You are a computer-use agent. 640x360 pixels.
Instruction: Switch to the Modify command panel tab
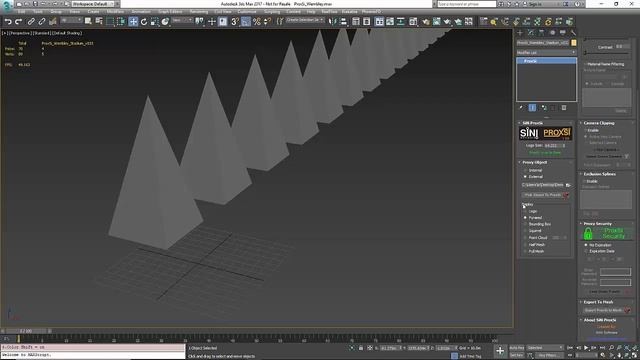(x=531, y=33)
